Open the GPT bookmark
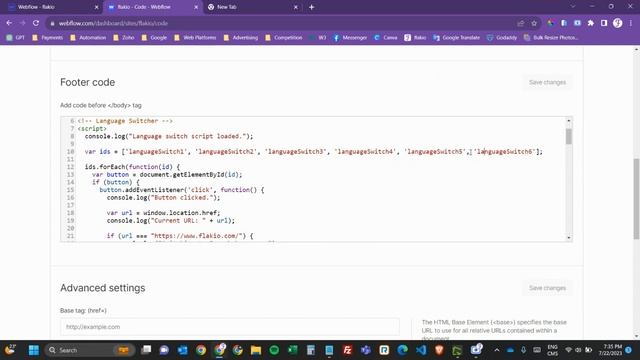 16,38
